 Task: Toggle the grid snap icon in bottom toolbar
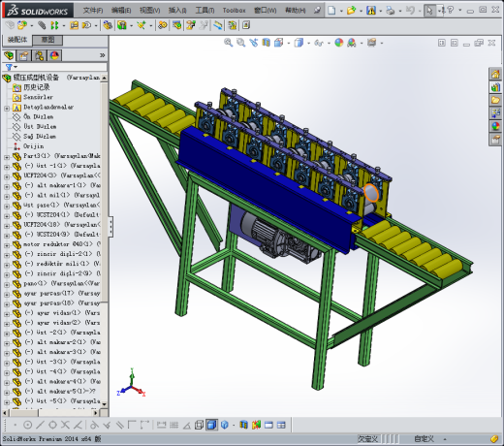[173, 425]
